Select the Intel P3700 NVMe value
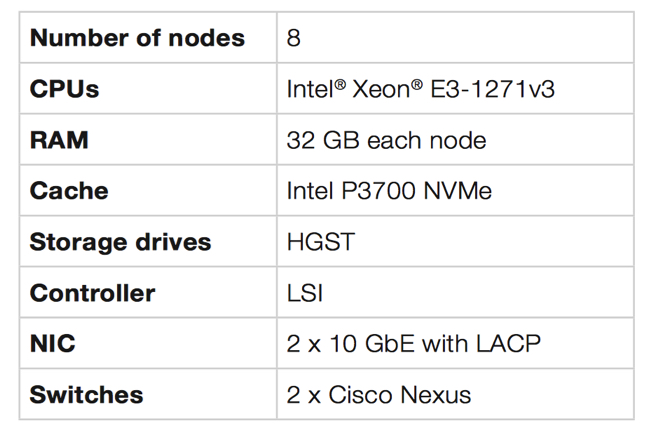The width and height of the screenshot is (647, 438). coord(389,191)
